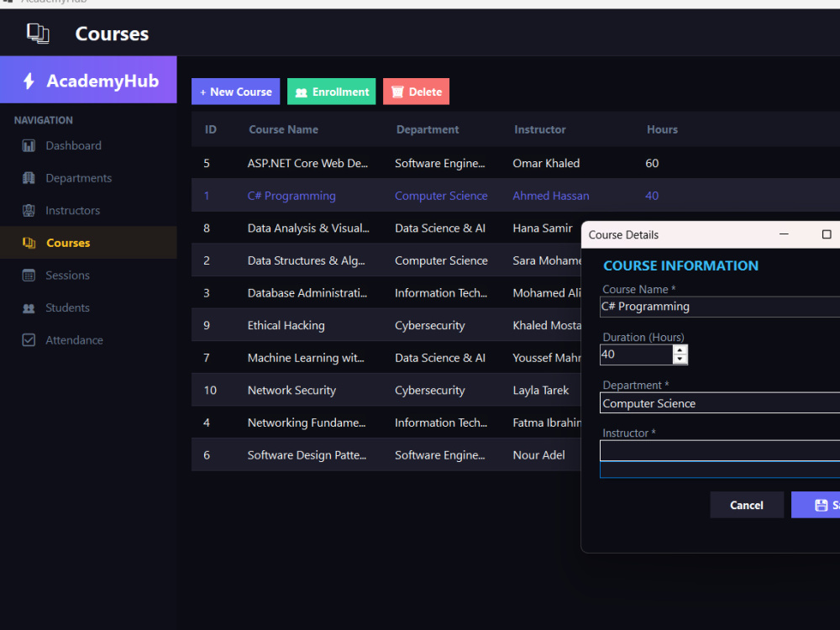Cancel the Course Details dialog
Screen dimensions: 840x630
click(x=747, y=505)
